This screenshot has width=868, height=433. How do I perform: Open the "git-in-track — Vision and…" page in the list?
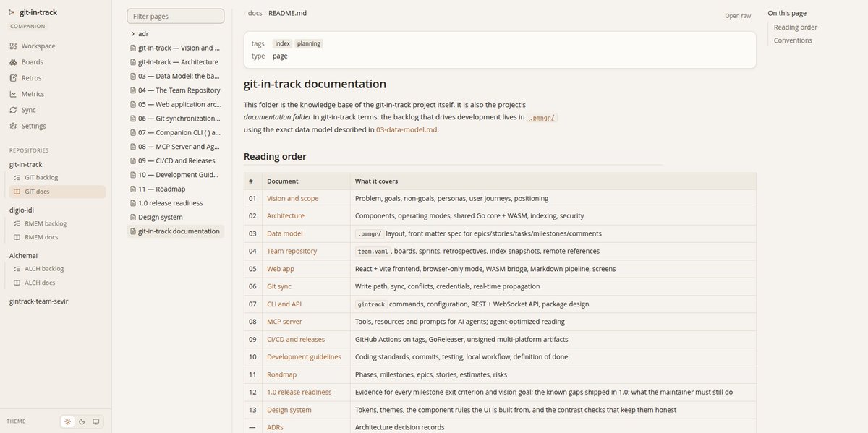[176, 48]
